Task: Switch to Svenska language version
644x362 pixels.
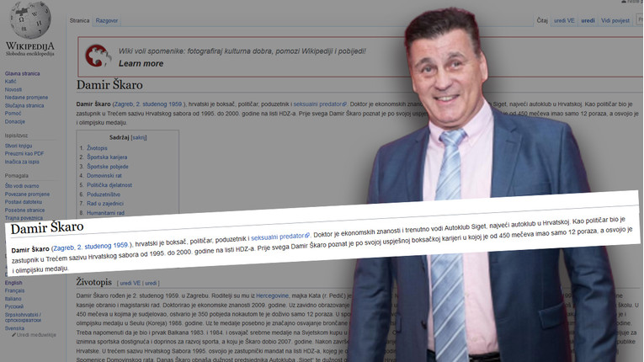Action: [15, 328]
